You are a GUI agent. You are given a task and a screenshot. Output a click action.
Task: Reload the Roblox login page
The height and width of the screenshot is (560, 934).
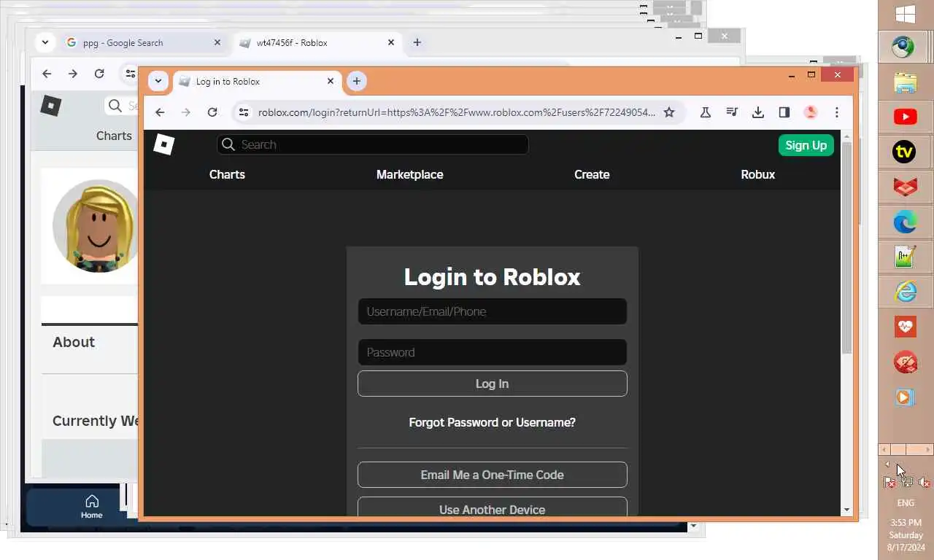coord(212,112)
